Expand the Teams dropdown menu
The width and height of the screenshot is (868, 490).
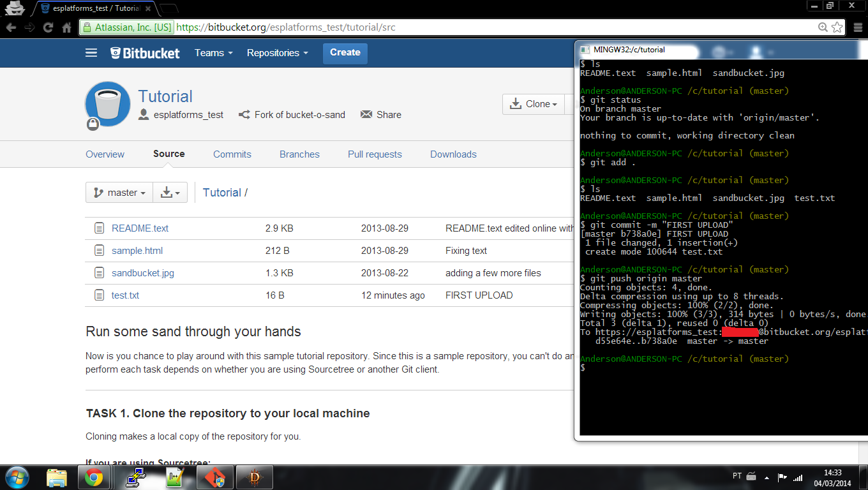click(214, 53)
